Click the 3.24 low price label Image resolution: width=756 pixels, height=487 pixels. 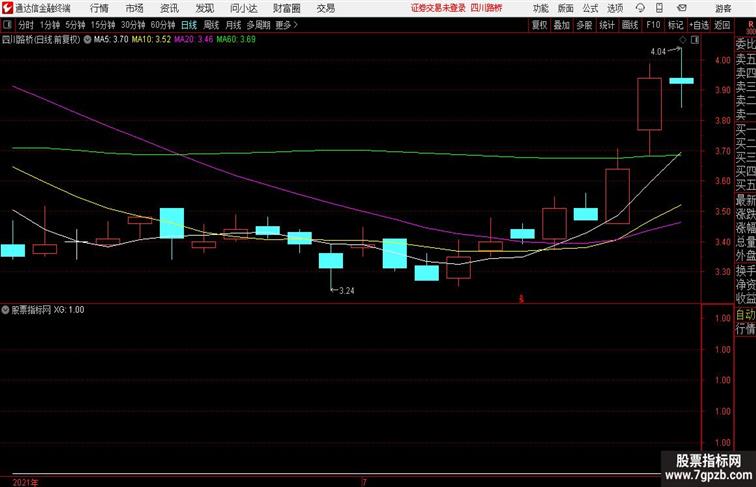click(x=347, y=291)
